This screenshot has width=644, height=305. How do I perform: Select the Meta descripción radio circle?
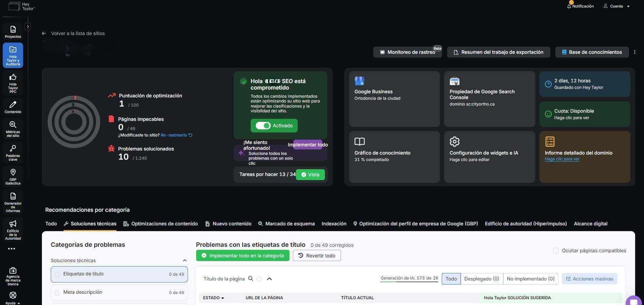pos(57,293)
